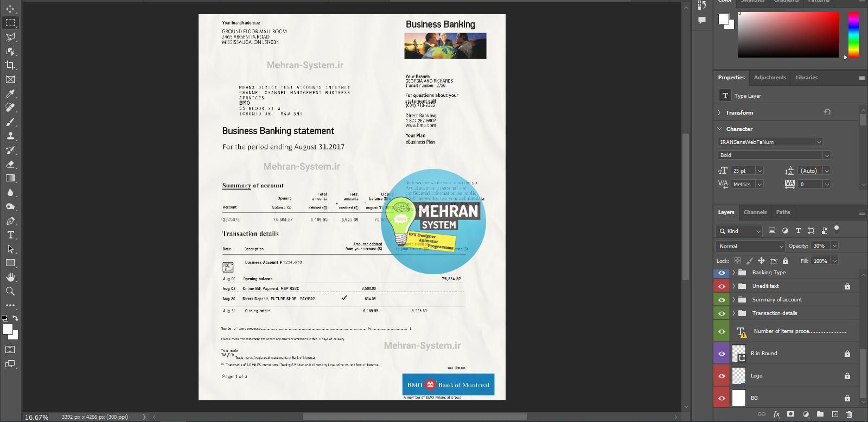Select the Spot Healing Brush tool

click(10, 108)
